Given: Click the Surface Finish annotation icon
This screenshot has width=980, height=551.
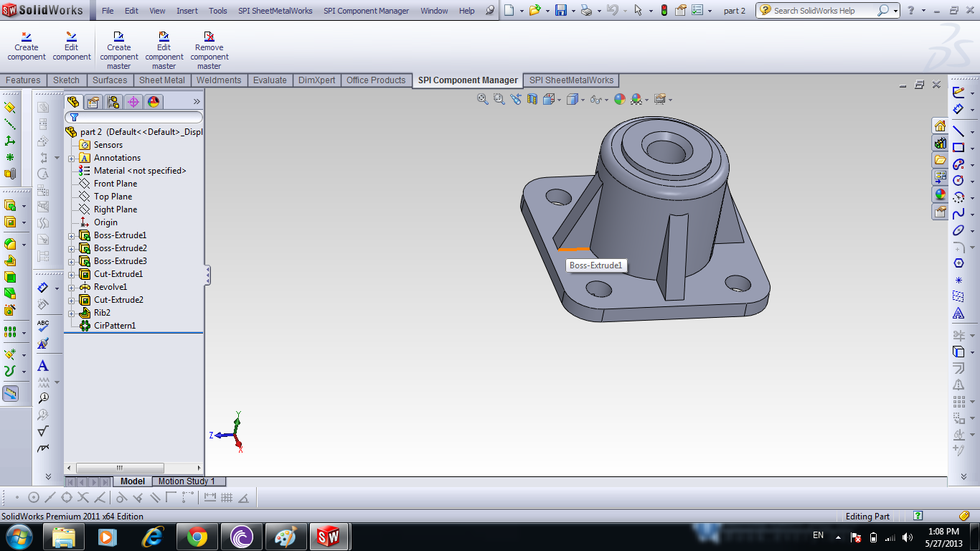Looking at the screenshot, I should 43,431.
